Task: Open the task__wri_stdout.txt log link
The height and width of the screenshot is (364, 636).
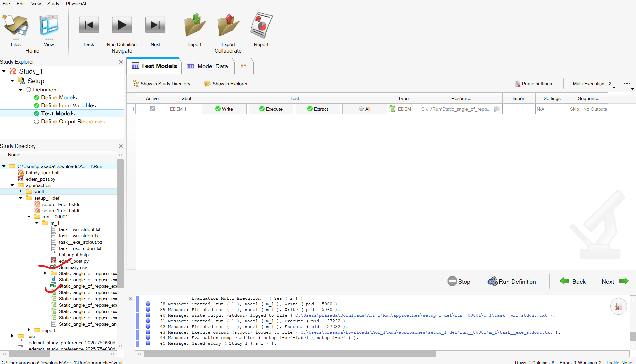Action: pos(421,315)
